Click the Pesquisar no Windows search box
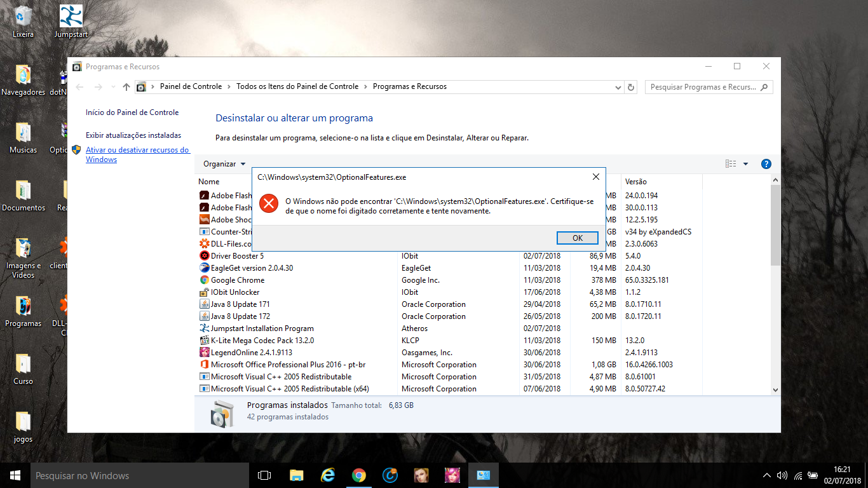The height and width of the screenshot is (488, 868). coord(140,475)
